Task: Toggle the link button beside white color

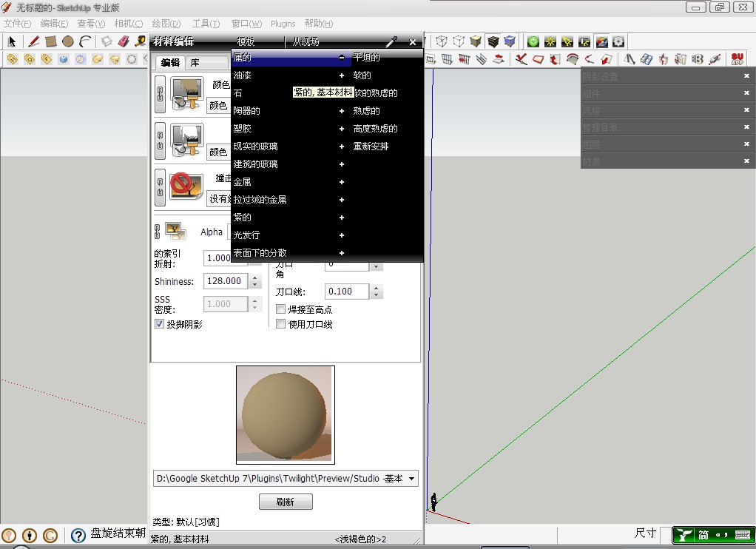Action: point(160,141)
